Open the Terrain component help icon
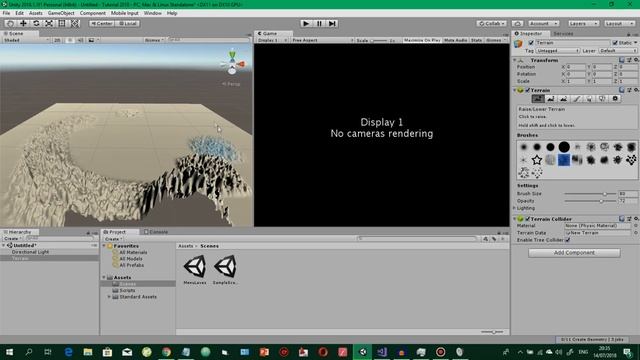The image size is (640, 360). [622, 90]
